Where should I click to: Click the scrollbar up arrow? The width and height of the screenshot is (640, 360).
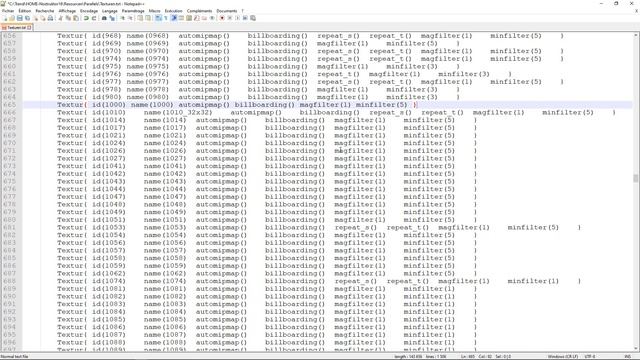[636, 36]
